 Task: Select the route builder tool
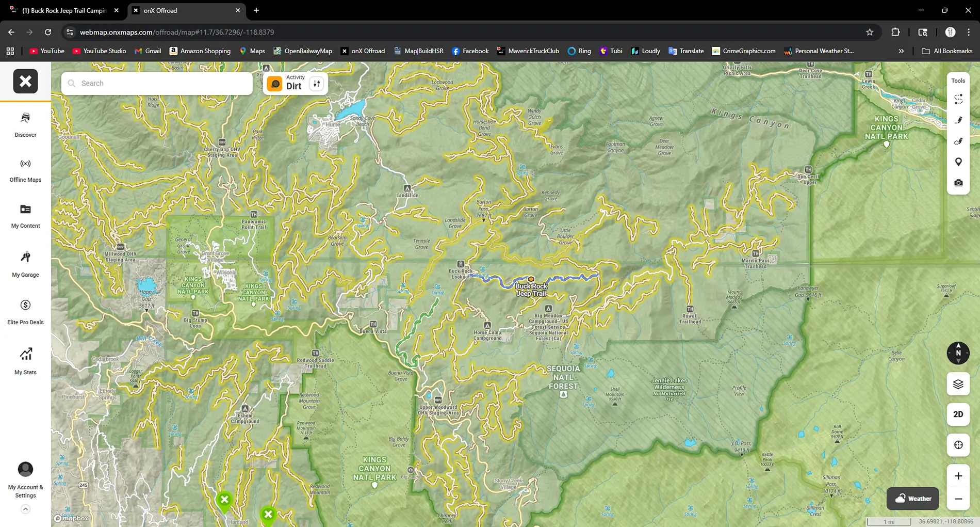coord(958,99)
